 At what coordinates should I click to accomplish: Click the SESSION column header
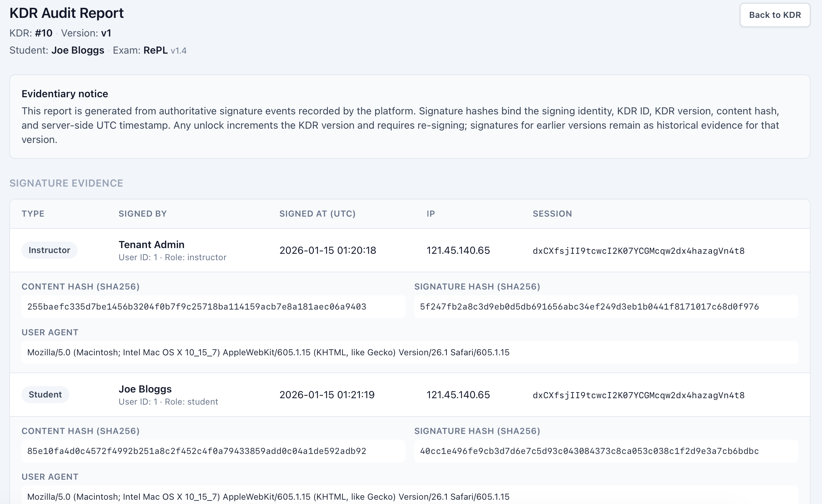[552, 214]
